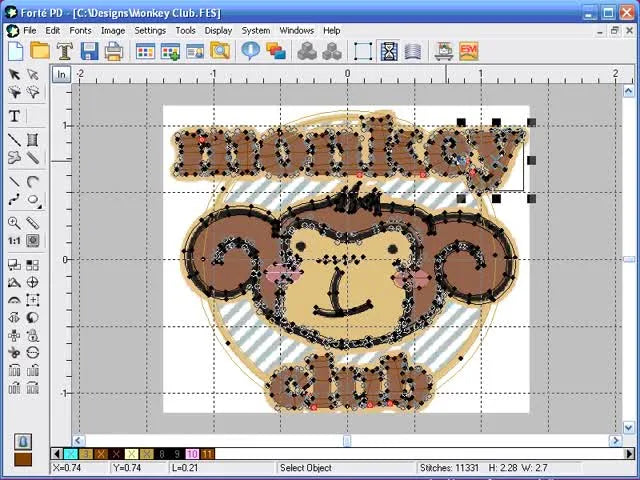Open the System menu
640x480 pixels.
coord(256,31)
